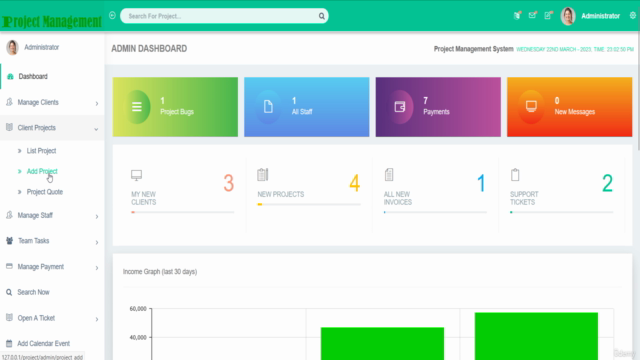
Task: Click the middle green income bar
Action: point(382,344)
